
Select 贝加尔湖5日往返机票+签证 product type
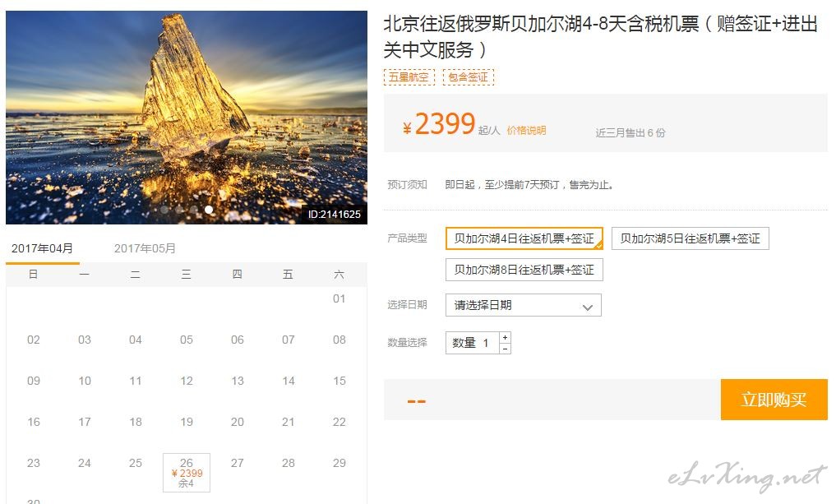(x=690, y=238)
